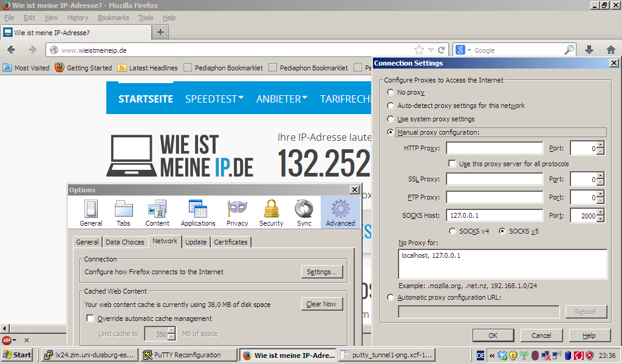Open the Adblock Plus dropdown arrow
The image size is (622, 364).
(x=15, y=340)
